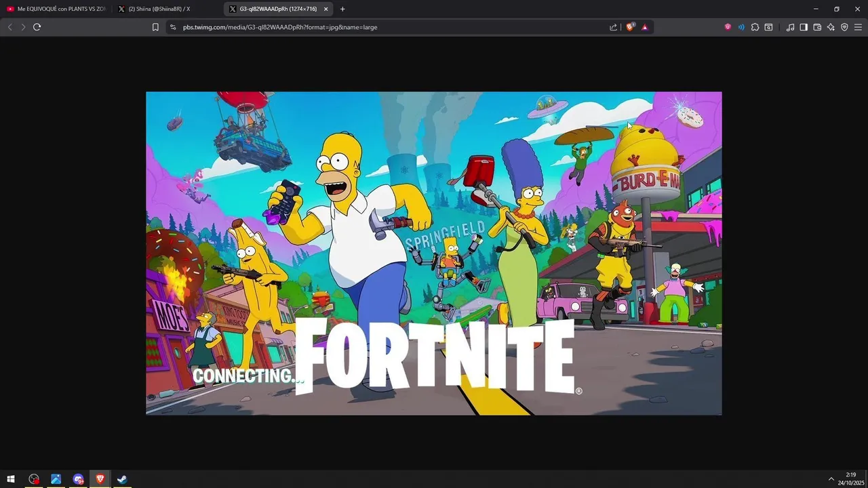Open Brave VPN shield icon
The width and height of the screenshot is (868, 488).
coord(844,27)
